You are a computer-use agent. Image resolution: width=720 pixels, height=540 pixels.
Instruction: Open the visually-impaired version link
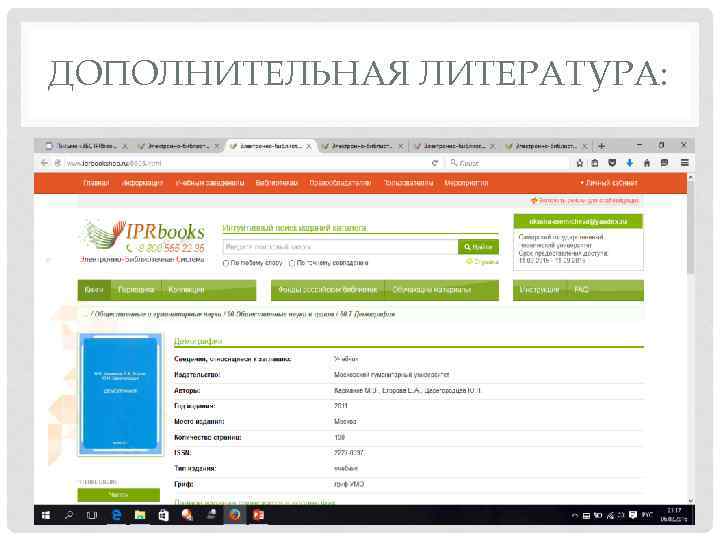pyautogui.click(x=585, y=201)
